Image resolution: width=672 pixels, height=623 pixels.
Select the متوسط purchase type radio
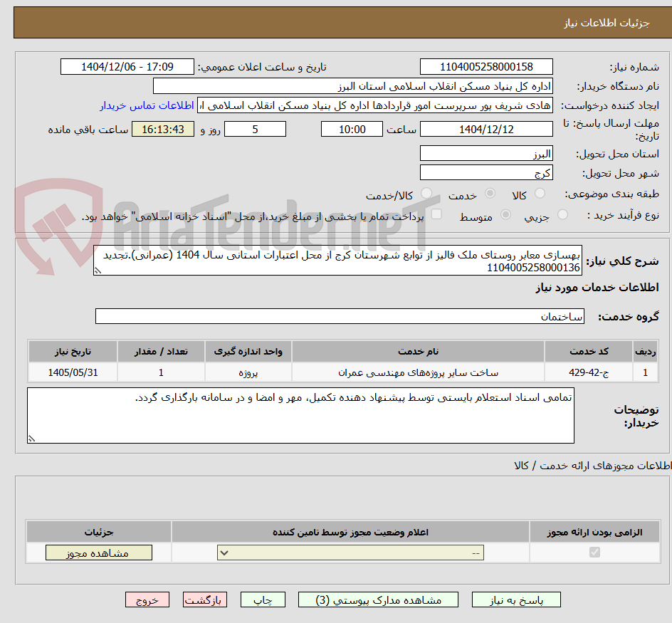coord(505,214)
